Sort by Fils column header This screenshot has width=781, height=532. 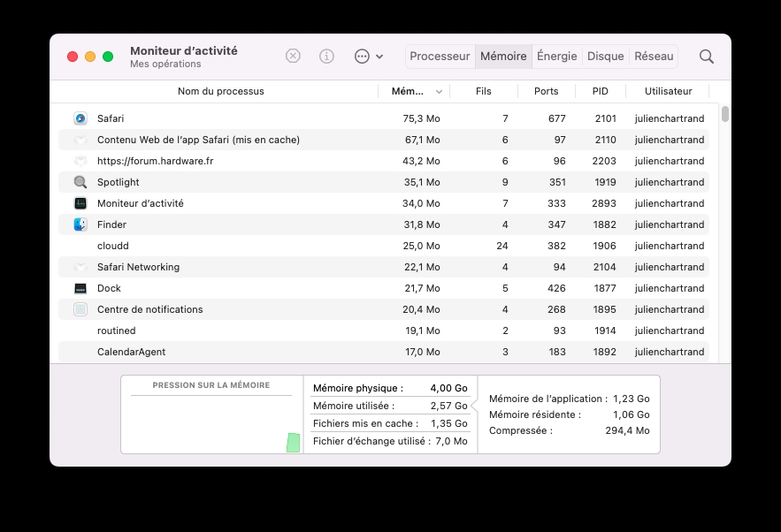point(483,91)
